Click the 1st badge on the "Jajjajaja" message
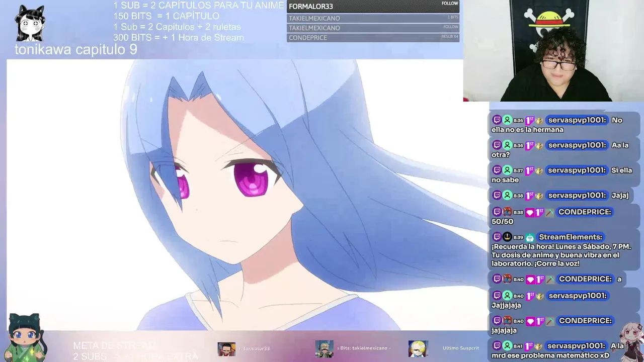644x362 pixels. [529, 296]
